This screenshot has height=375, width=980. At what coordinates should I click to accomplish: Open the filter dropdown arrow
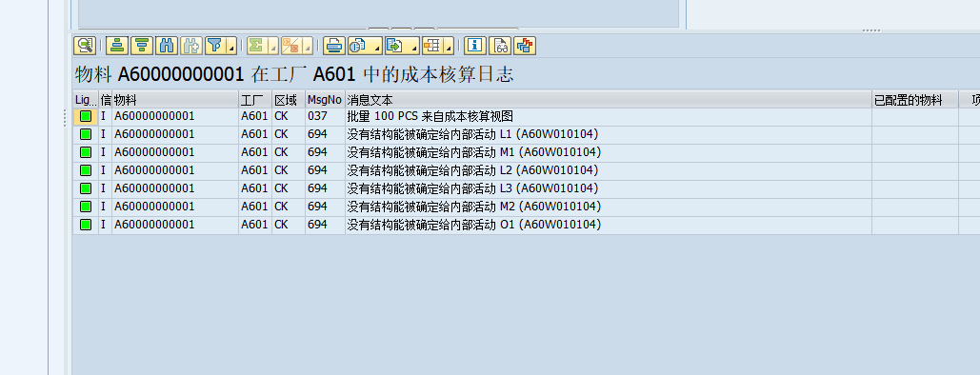pyautogui.click(x=231, y=47)
